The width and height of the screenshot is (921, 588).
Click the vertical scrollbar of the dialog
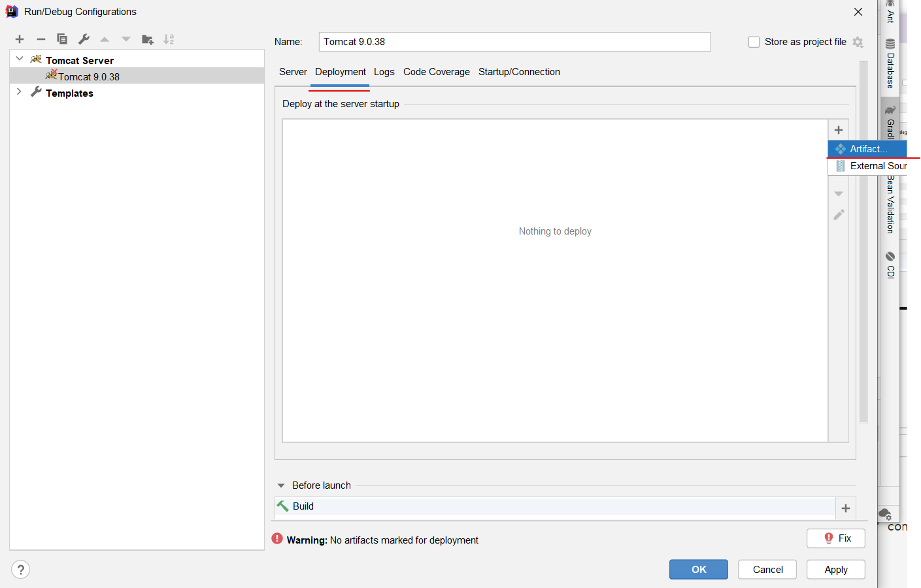point(863,242)
